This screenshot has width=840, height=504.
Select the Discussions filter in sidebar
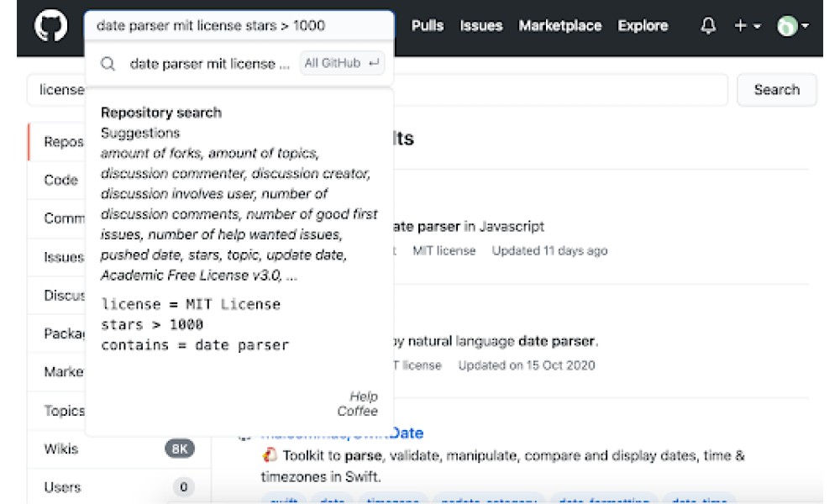pos(57,296)
